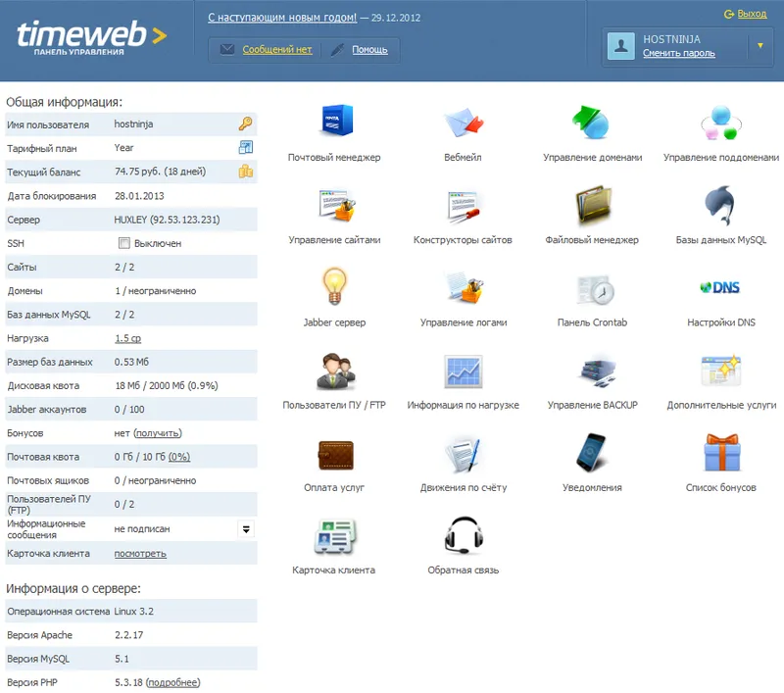Open the Сообщений нет messages link
This screenshot has height=693, width=784.
[x=277, y=49]
